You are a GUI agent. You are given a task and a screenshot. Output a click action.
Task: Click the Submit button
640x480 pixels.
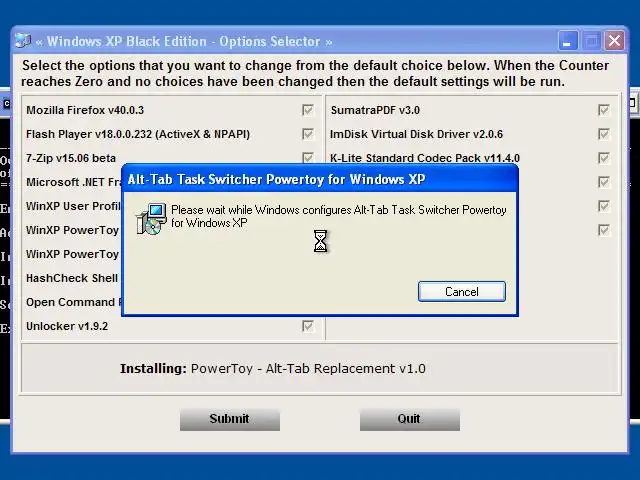[x=230, y=419]
